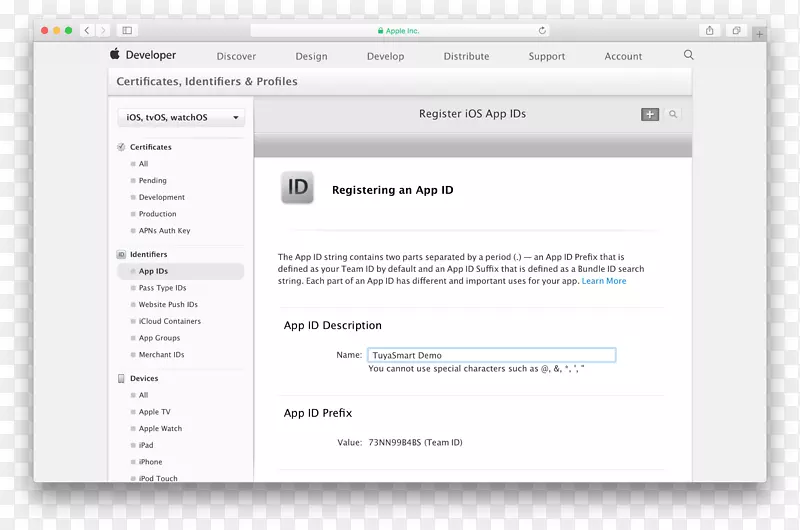Click the large ID badge icon
800x530 pixels.
click(x=297, y=188)
